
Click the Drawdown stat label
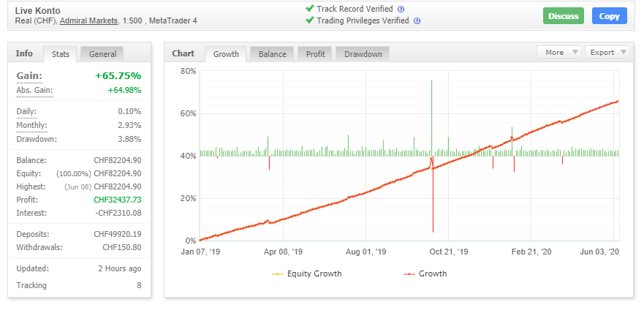point(37,139)
